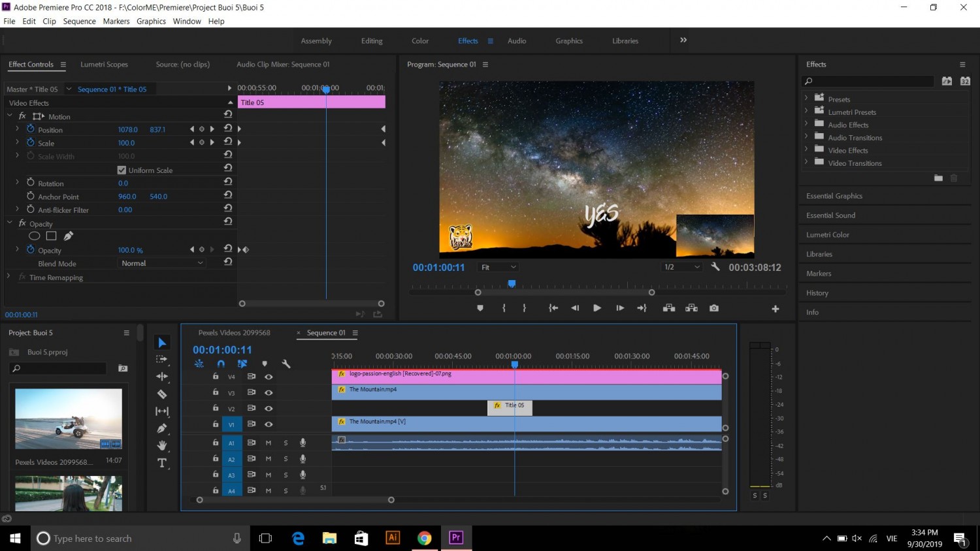
Task: Play the sequence in Program monitor
Action: pos(597,308)
